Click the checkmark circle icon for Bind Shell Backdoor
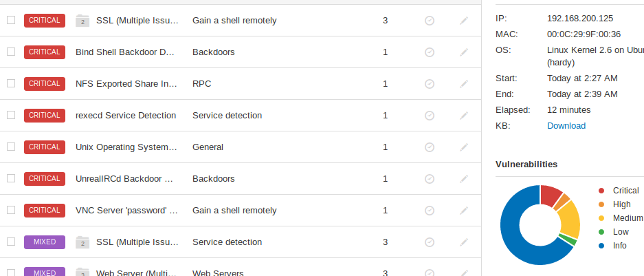Viewport: 644px width, 276px height. point(430,52)
